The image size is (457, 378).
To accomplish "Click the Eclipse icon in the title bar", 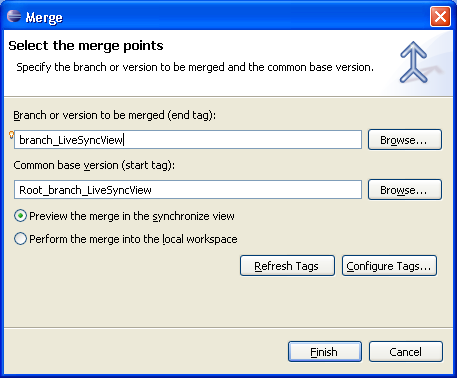I will pyautogui.click(x=14, y=16).
